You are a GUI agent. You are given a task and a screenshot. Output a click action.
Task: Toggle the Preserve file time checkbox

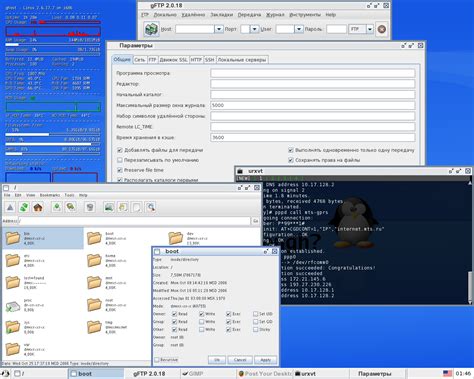(x=120, y=170)
